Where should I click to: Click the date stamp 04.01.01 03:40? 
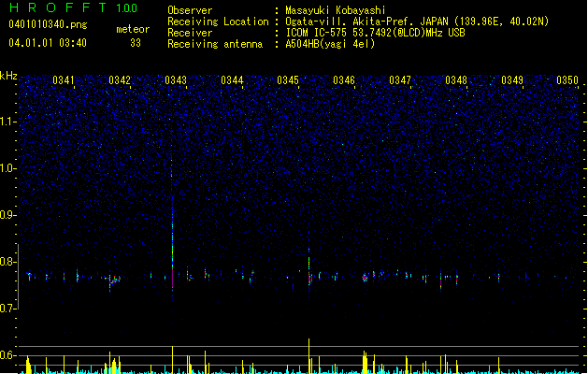click(x=48, y=43)
